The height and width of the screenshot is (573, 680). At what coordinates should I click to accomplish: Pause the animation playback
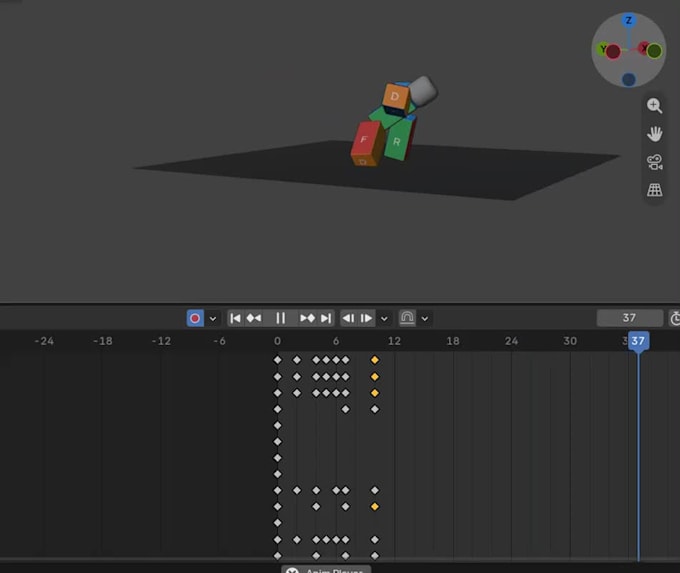[x=281, y=318]
